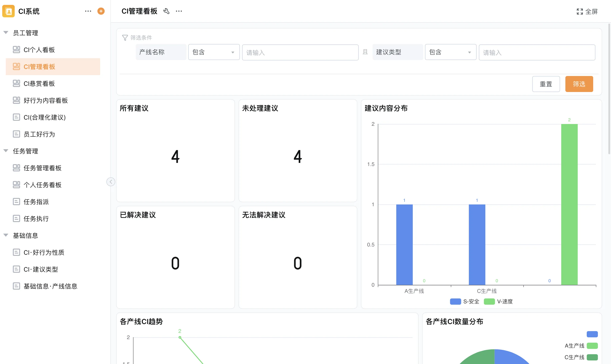Open the 产线名称 包含 condition dropdown

pyautogui.click(x=214, y=52)
